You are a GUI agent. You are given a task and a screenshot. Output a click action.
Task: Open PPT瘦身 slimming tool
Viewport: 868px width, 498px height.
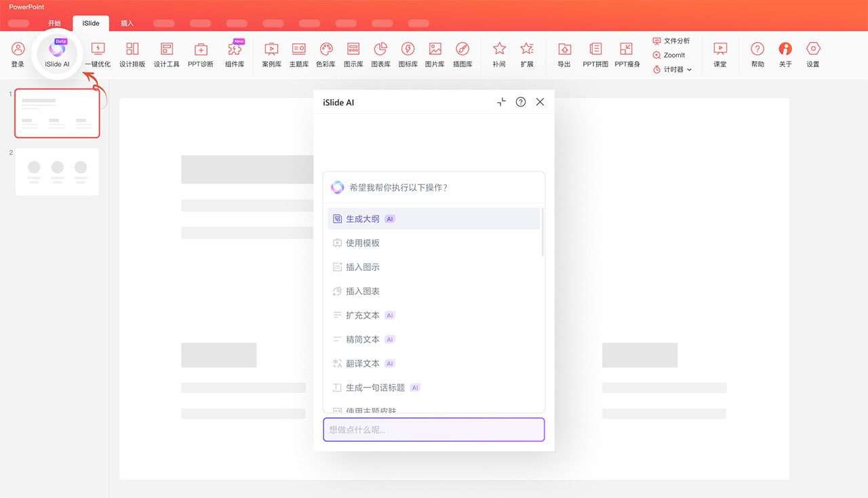[x=627, y=54]
